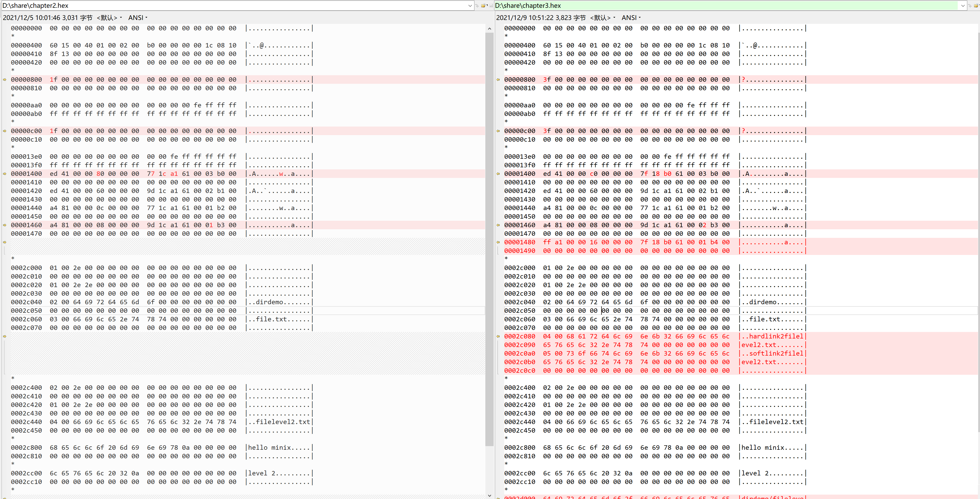980x499 pixels.
Task: Click the D:\share\chapter2.hex path field
Action: point(228,6)
